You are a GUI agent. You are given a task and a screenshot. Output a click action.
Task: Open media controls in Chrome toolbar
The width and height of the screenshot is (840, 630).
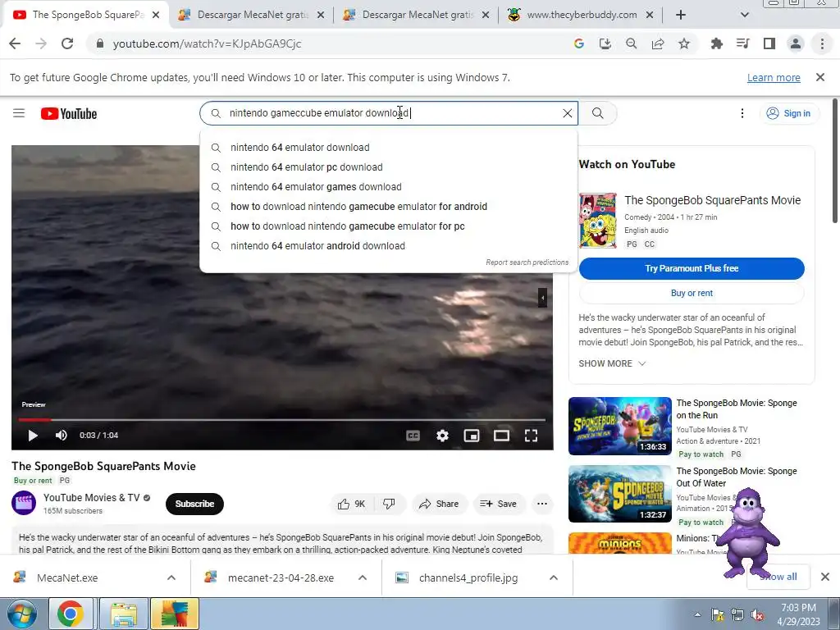tap(742, 43)
